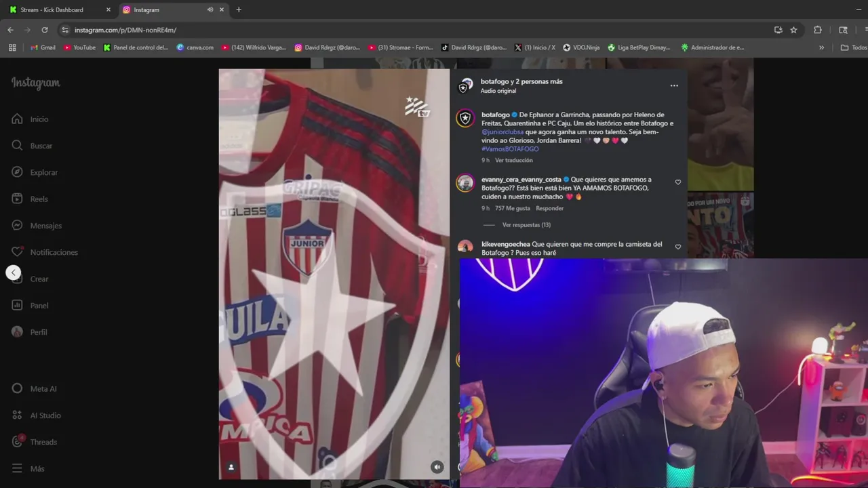Open Gmail bookmark
Screen dimensions: 868x488
coord(43,47)
